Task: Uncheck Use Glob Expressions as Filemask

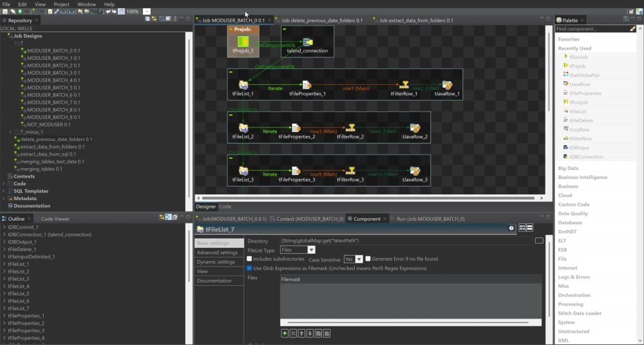Action: (249, 268)
